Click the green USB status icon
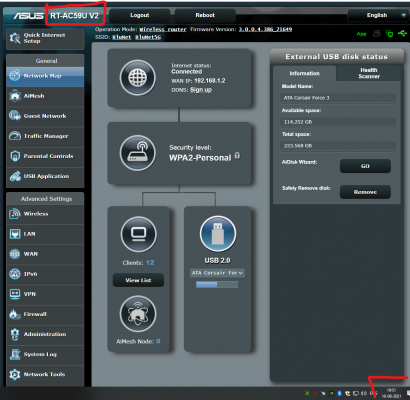410x400 pixels. click(402, 33)
